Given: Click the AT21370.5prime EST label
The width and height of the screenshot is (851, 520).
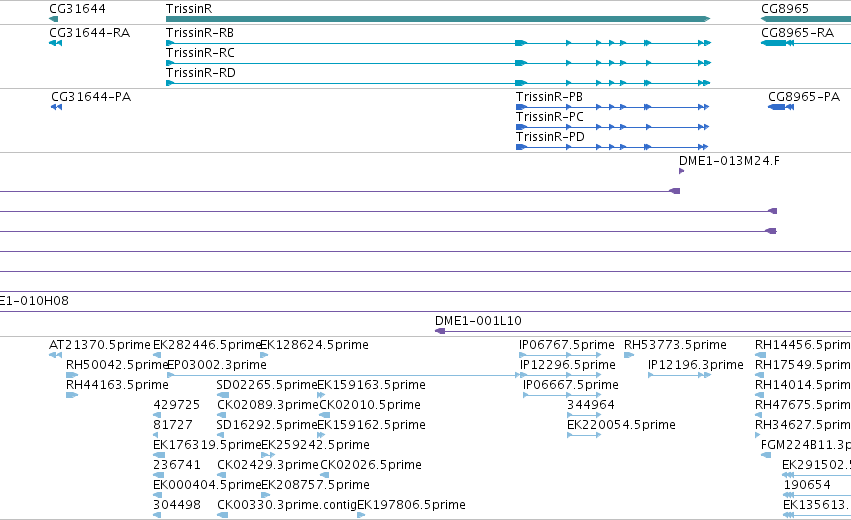Looking at the screenshot, I should 100,345.
